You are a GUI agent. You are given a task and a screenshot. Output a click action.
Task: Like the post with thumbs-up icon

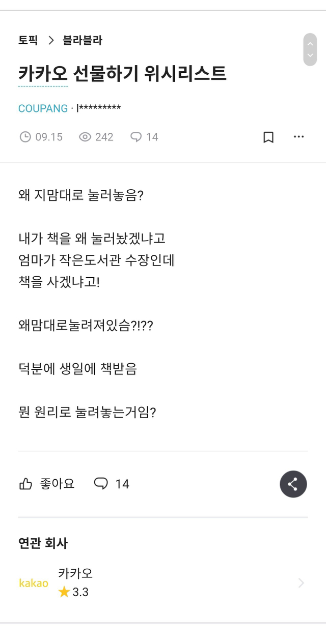tap(25, 484)
